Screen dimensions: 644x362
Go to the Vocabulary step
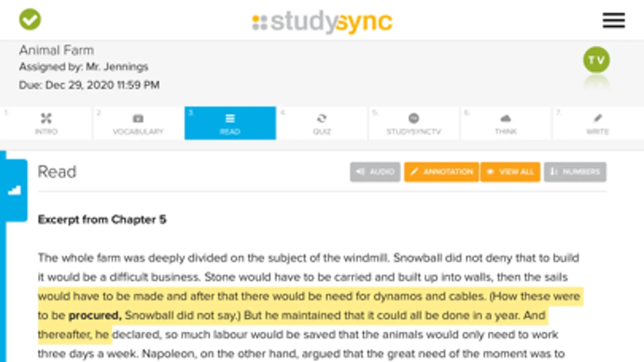coord(138,123)
